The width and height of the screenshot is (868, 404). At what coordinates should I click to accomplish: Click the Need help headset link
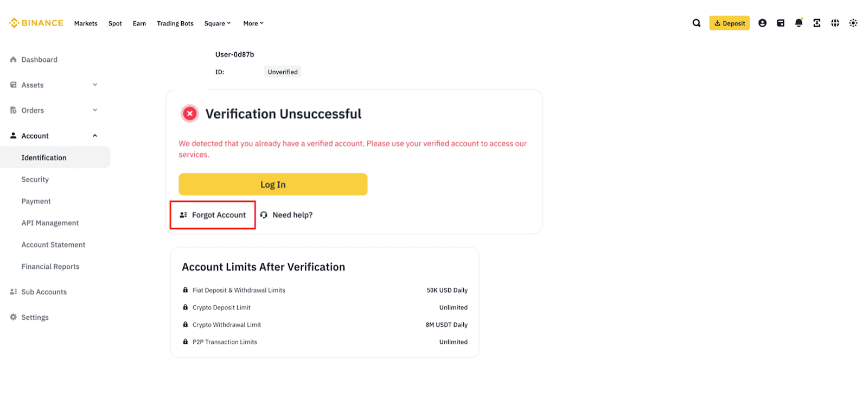pyautogui.click(x=286, y=215)
